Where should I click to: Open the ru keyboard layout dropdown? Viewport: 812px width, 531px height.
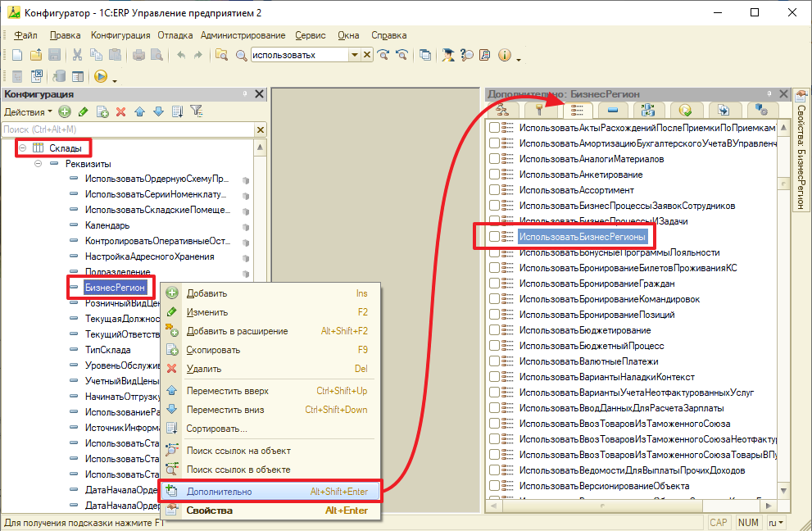(x=775, y=523)
